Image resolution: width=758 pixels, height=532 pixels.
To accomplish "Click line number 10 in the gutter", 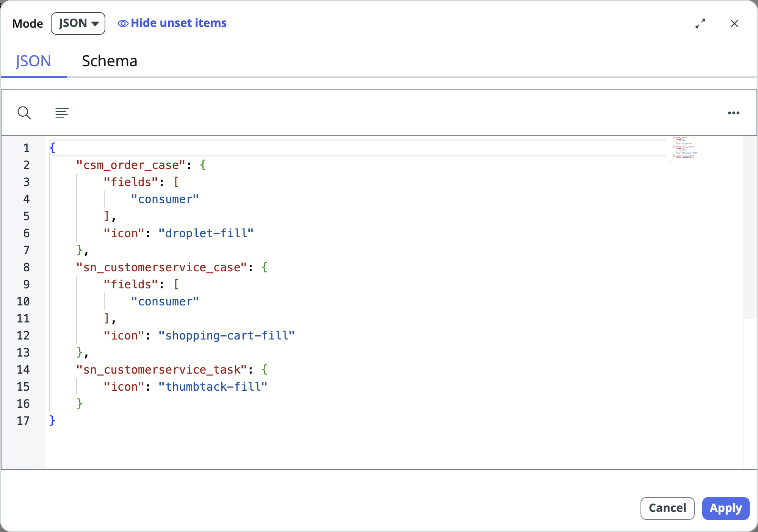I will click(24, 301).
